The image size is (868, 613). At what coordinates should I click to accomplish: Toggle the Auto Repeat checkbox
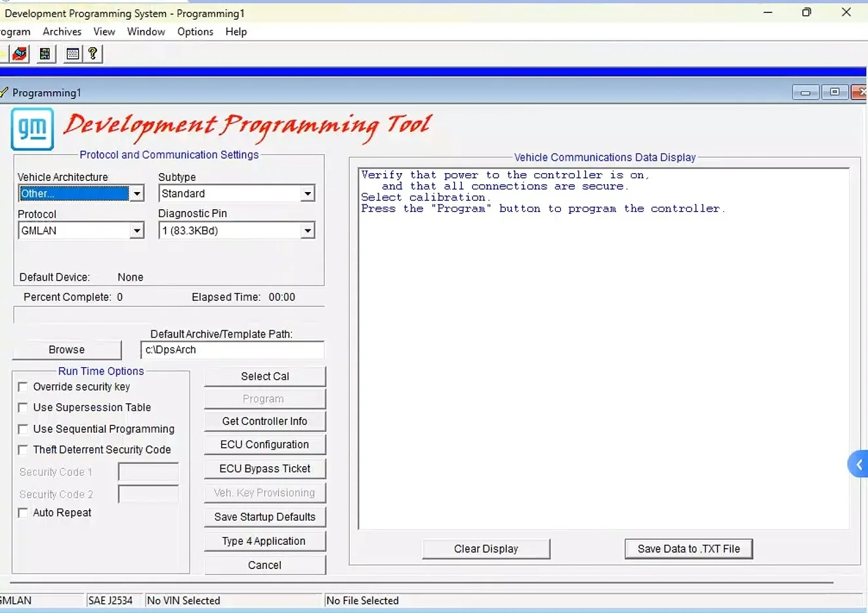[x=23, y=513]
